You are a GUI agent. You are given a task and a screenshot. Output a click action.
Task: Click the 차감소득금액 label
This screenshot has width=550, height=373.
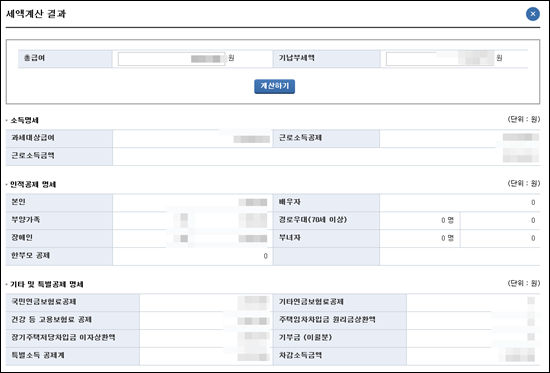pos(300,355)
